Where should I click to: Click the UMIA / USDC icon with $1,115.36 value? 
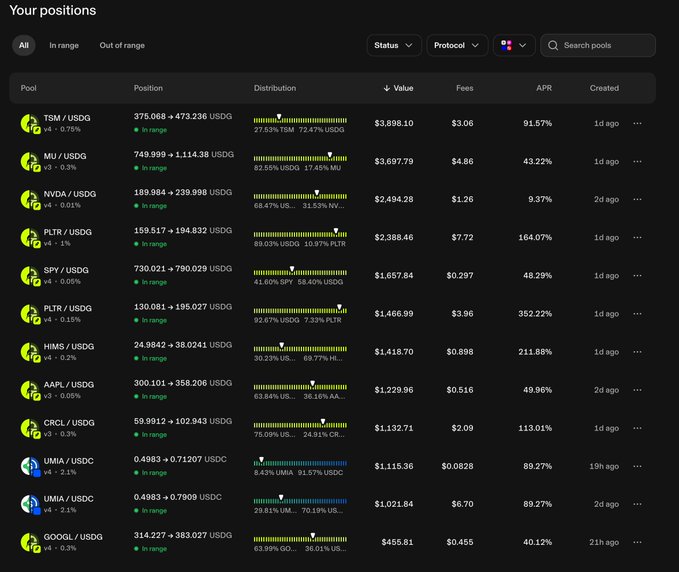30,467
